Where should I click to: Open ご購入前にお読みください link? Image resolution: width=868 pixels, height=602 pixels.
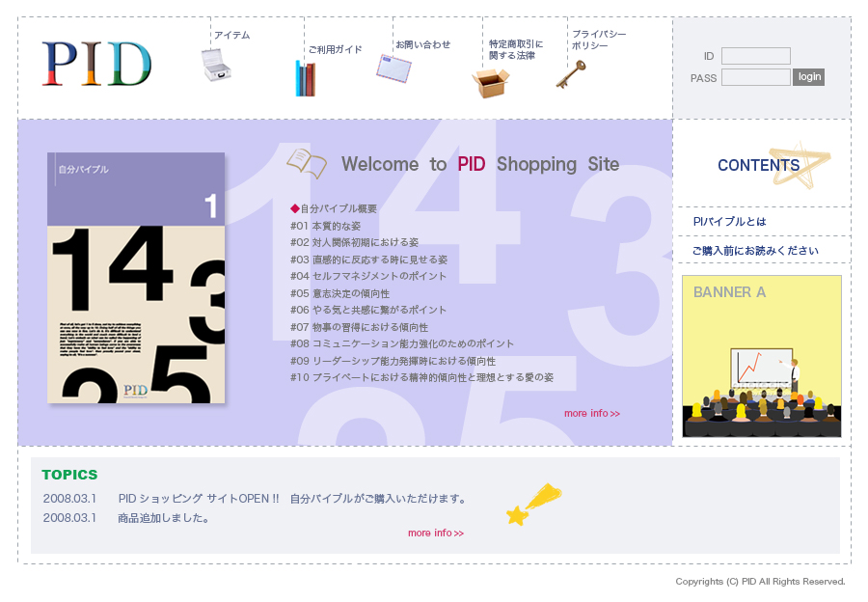point(754,251)
